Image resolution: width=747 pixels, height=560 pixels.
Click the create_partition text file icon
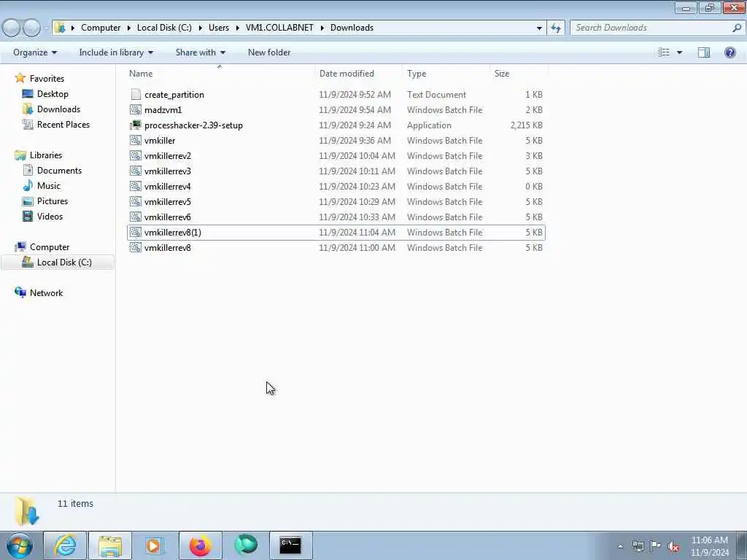tap(136, 94)
